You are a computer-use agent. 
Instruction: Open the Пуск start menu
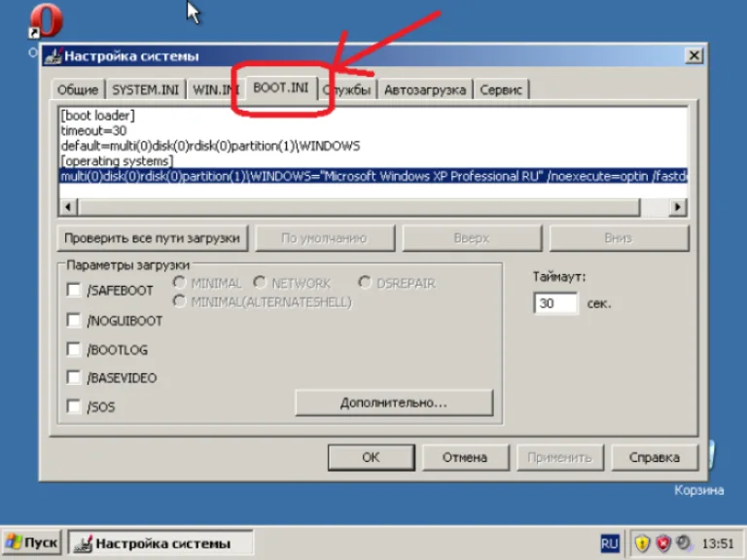click(31, 542)
